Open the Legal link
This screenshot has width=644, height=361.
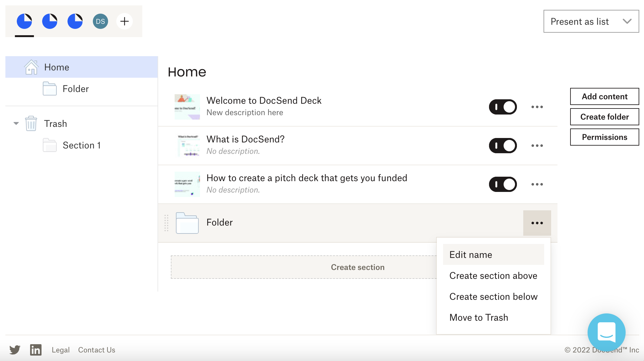61,350
